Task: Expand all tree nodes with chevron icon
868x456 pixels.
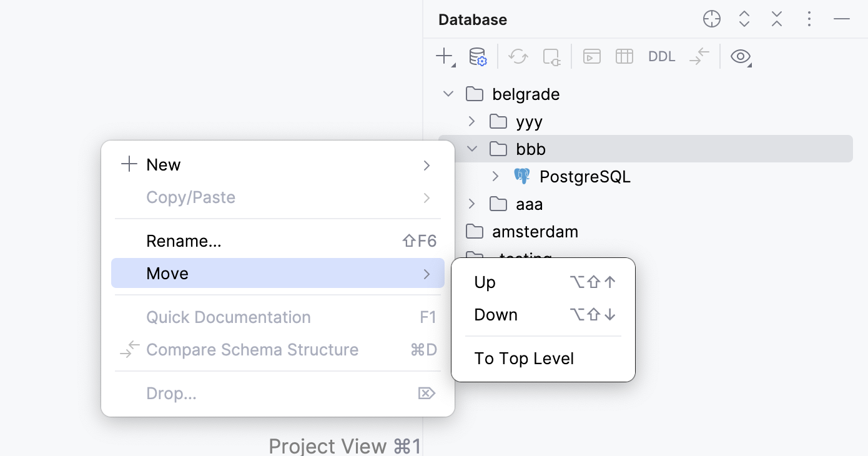Action: (x=744, y=19)
